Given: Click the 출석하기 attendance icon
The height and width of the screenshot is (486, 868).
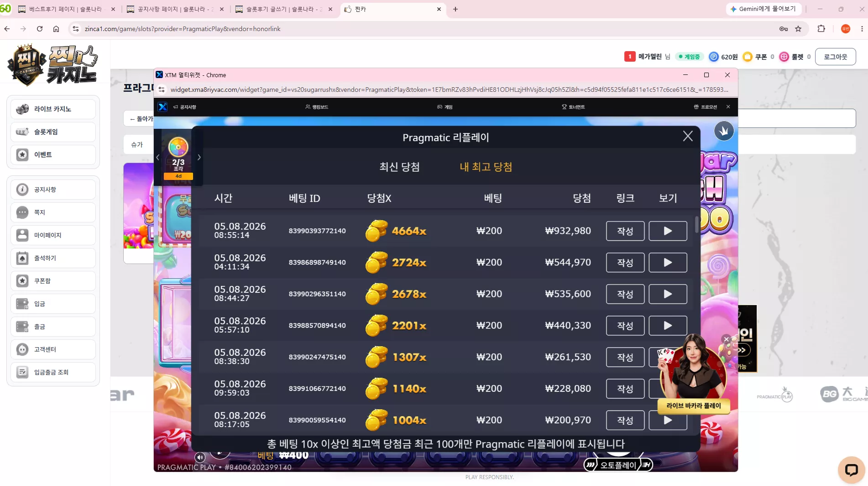Looking at the screenshot, I should point(22,258).
